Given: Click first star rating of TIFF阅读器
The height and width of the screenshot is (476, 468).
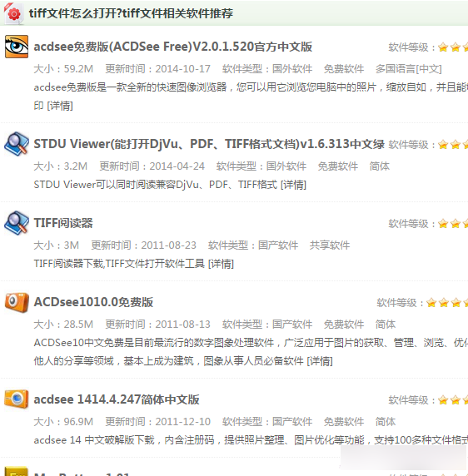Looking at the screenshot, I should tap(443, 224).
